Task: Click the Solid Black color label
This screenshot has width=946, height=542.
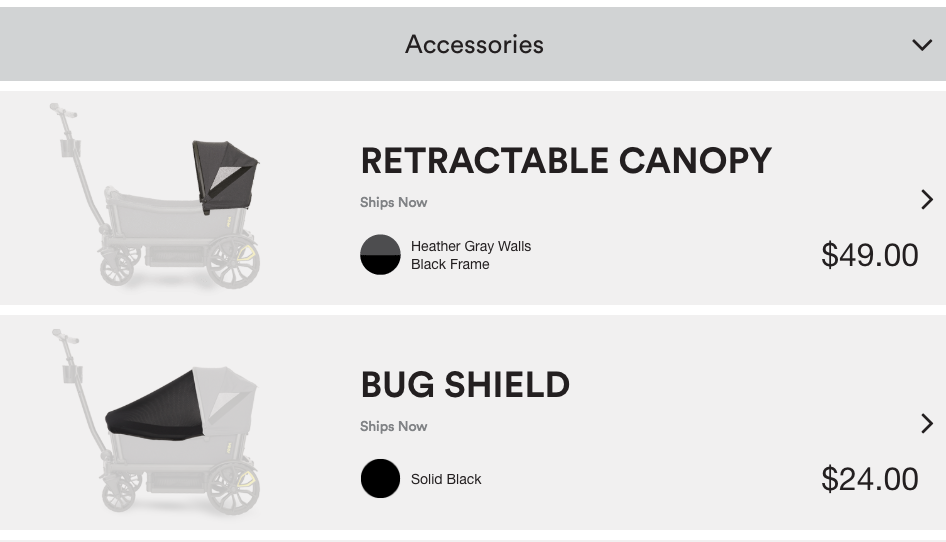Action: tap(446, 479)
